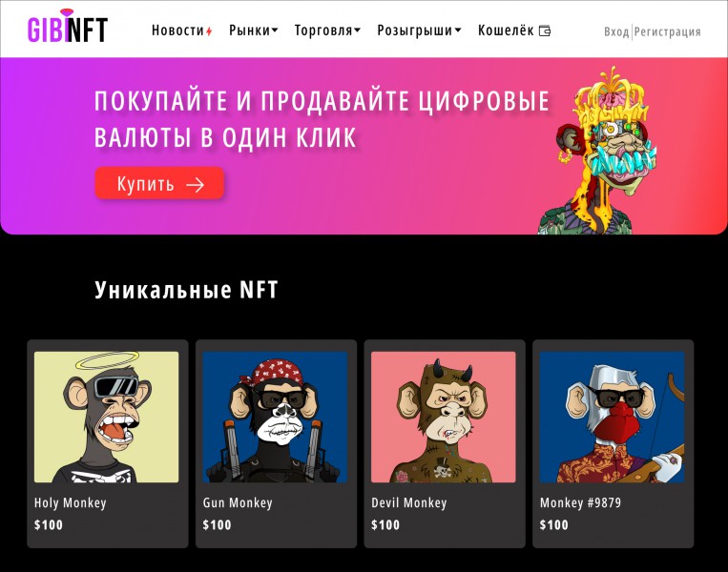Click the lightning bolt icon beside Новости

tap(209, 31)
